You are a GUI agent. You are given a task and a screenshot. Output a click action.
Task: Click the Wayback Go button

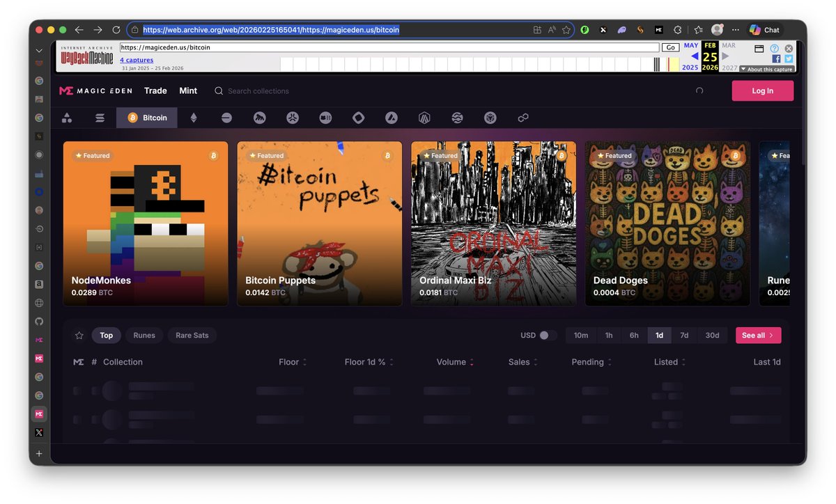pos(670,47)
